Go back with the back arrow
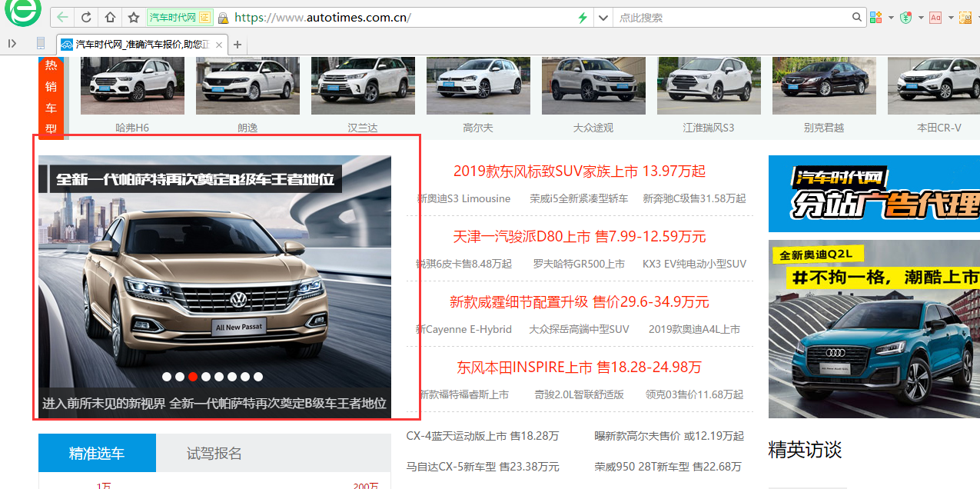The image size is (980, 489). 62,17
